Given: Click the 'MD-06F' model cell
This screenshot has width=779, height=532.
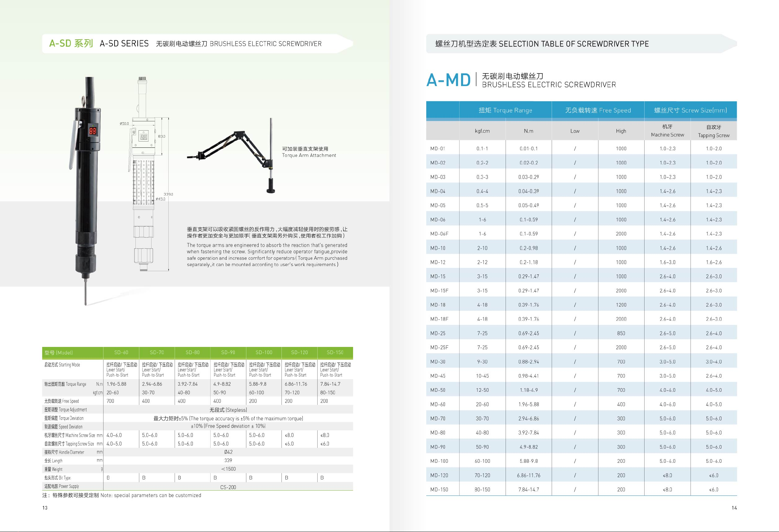Looking at the screenshot, I should coord(439,234).
